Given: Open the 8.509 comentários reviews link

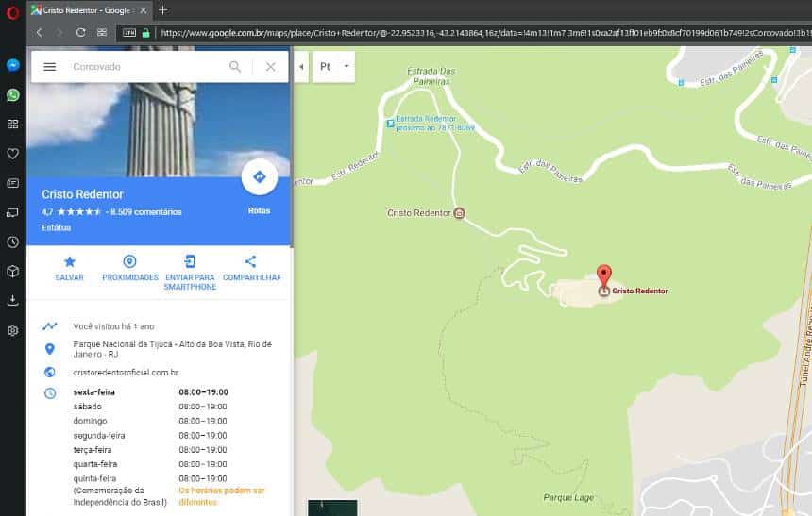Looking at the screenshot, I should click(145, 212).
